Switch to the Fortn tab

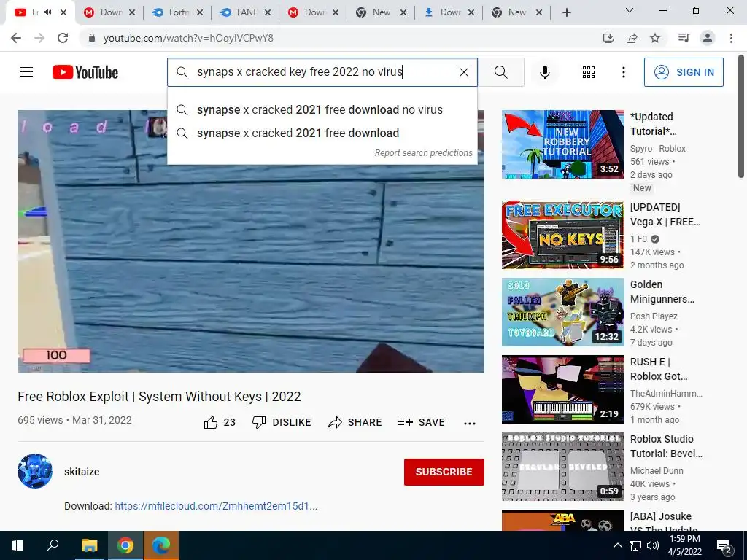pyautogui.click(x=177, y=12)
